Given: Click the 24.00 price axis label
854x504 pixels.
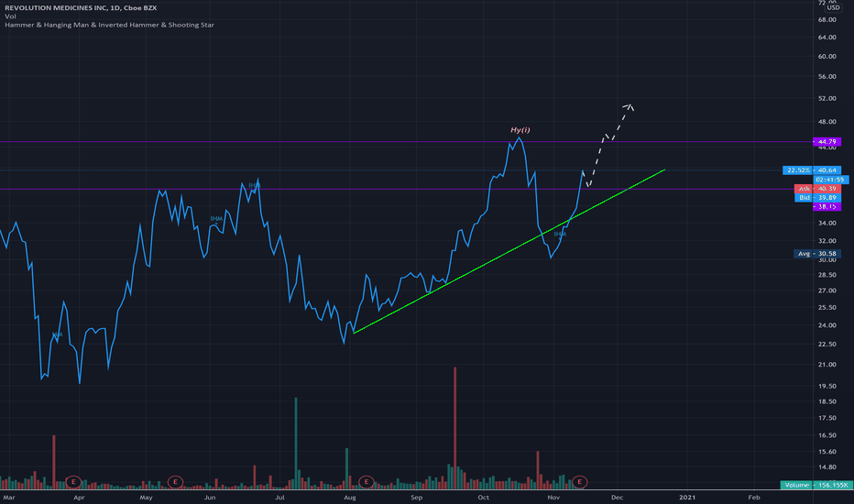Looking at the screenshot, I should (x=827, y=325).
